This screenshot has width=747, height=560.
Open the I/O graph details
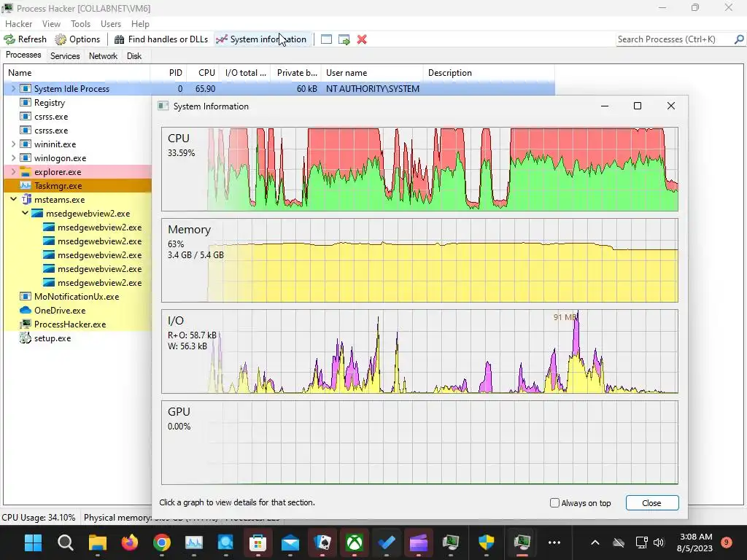(x=419, y=351)
